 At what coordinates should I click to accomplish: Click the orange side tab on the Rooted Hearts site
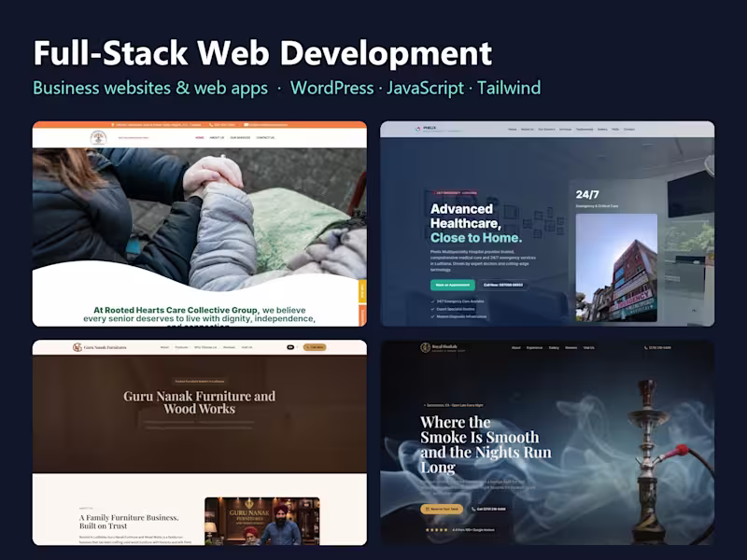click(362, 315)
